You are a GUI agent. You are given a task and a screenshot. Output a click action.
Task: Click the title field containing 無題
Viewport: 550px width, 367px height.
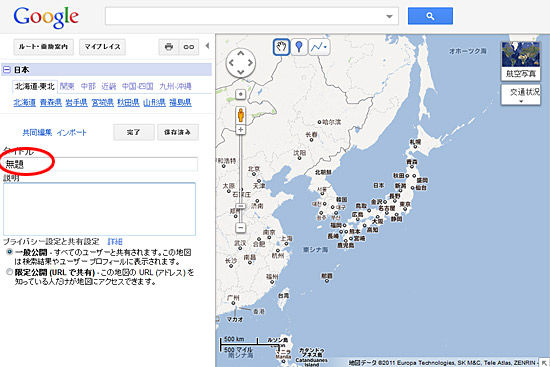(x=100, y=164)
